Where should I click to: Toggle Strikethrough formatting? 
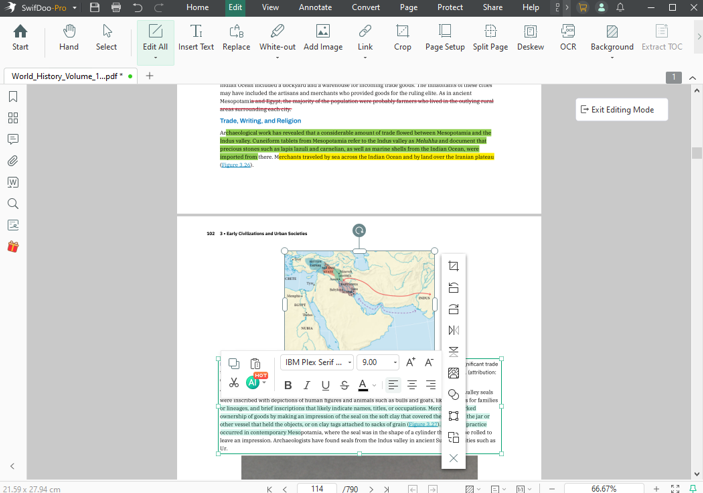click(344, 385)
